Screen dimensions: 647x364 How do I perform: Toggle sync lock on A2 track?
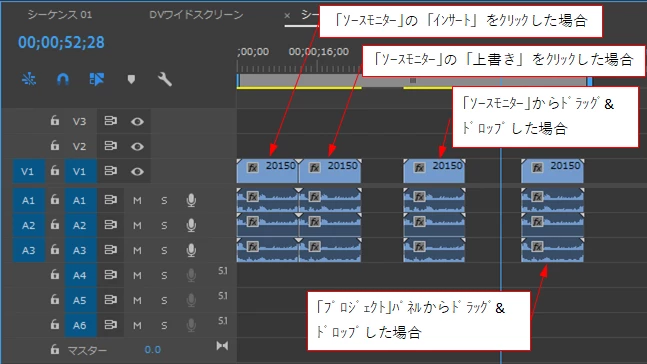click(110, 225)
